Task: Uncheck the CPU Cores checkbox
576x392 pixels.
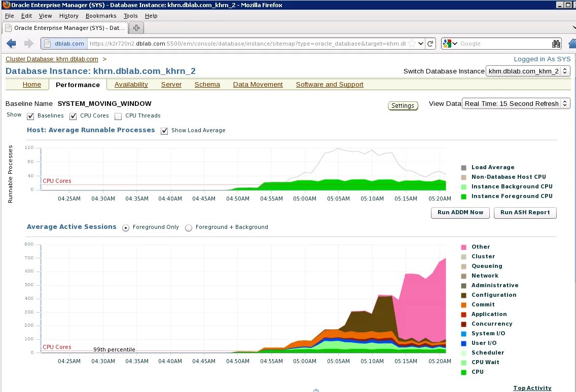Action: click(73, 116)
